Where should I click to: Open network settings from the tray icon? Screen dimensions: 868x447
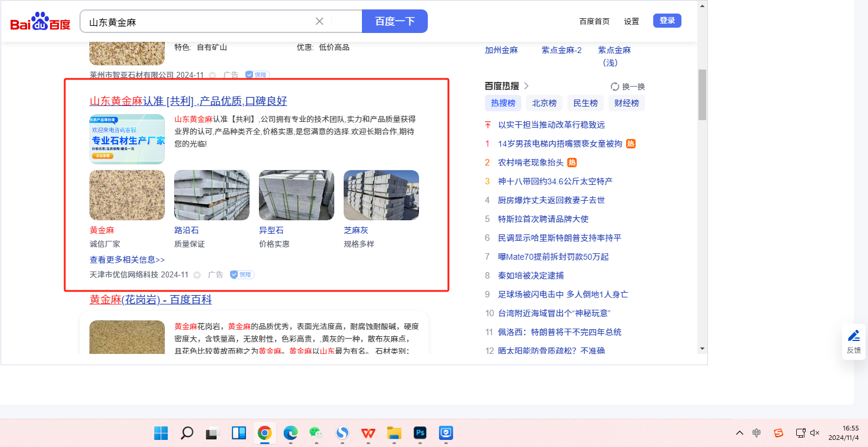click(x=800, y=433)
